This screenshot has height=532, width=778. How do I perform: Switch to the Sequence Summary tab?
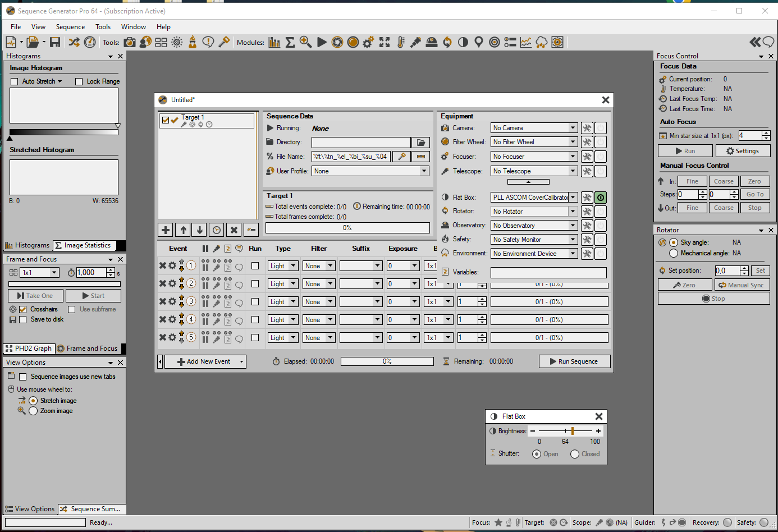point(91,509)
